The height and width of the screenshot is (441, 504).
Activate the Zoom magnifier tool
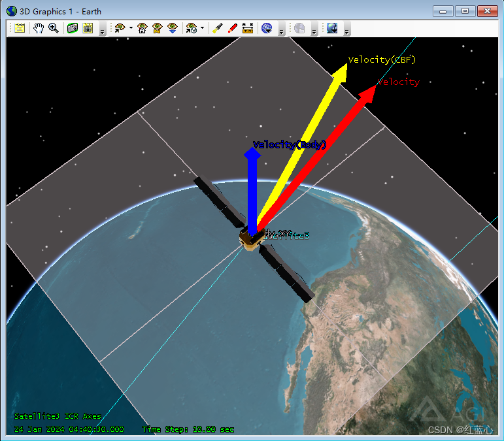(x=54, y=28)
